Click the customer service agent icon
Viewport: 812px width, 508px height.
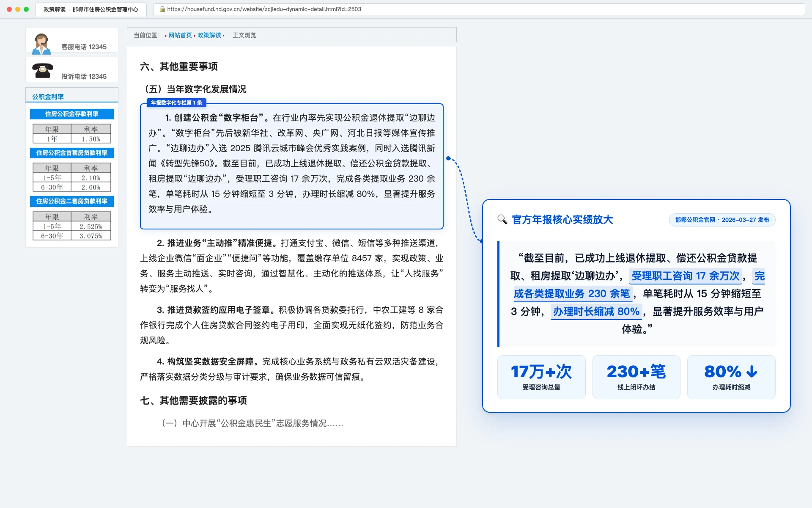[41, 44]
